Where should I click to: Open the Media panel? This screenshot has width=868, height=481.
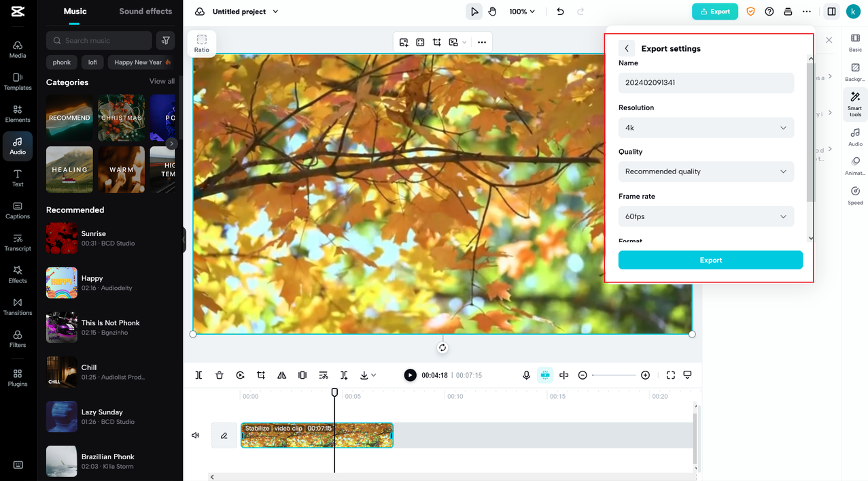pyautogui.click(x=18, y=50)
